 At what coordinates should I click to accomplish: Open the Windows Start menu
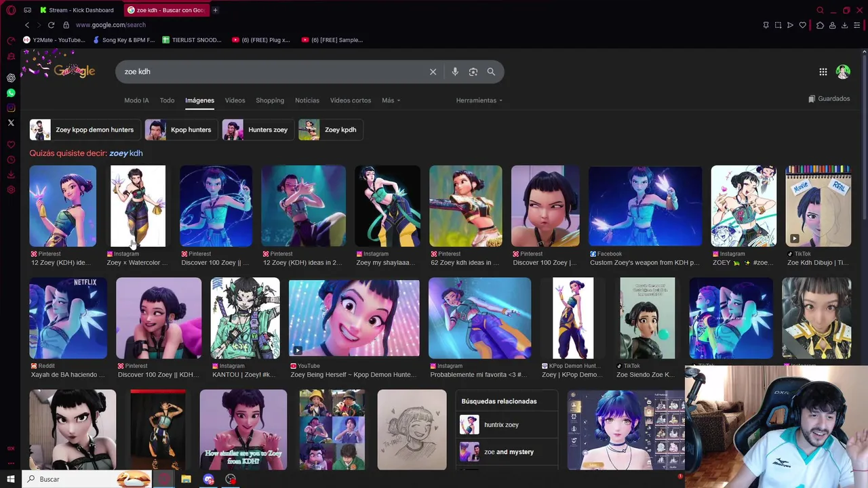pos(11,479)
